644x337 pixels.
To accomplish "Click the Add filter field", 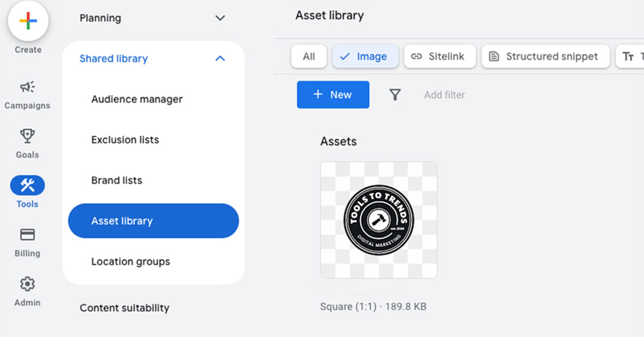I will click(444, 95).
